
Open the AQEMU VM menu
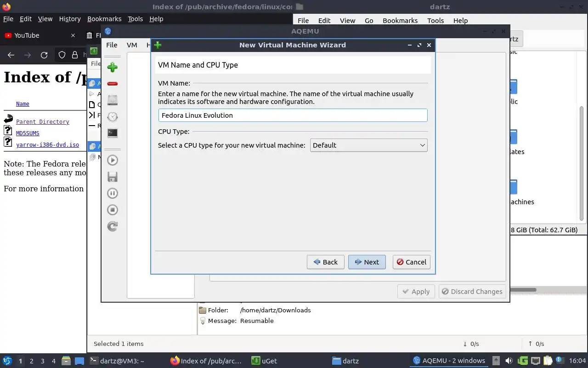click(x=132, y=45)
